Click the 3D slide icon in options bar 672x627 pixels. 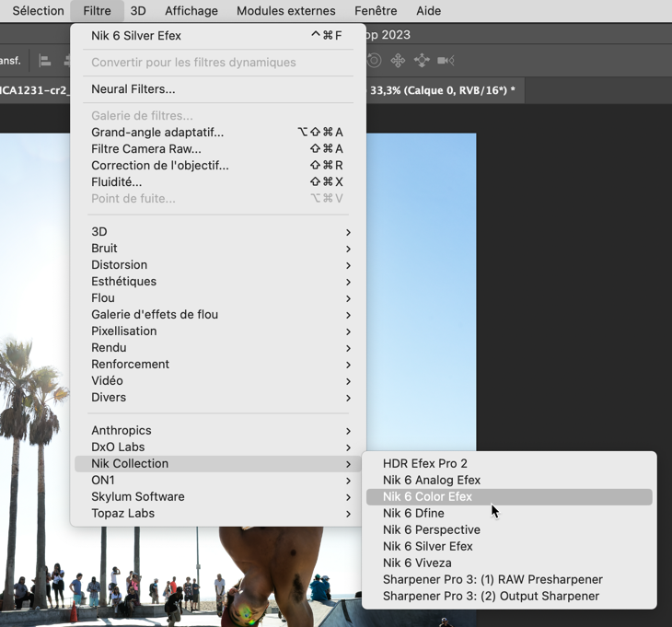(x=422, y=61)
